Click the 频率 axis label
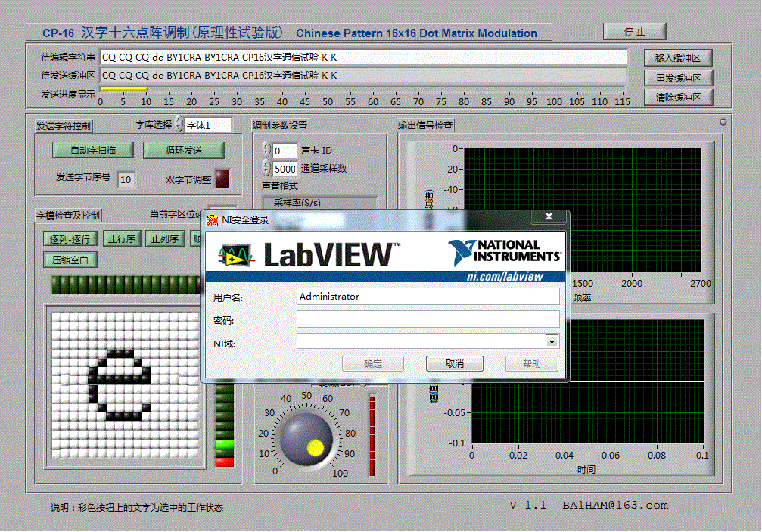The height and width of the screenshot is (532, 762). point(582,298)
